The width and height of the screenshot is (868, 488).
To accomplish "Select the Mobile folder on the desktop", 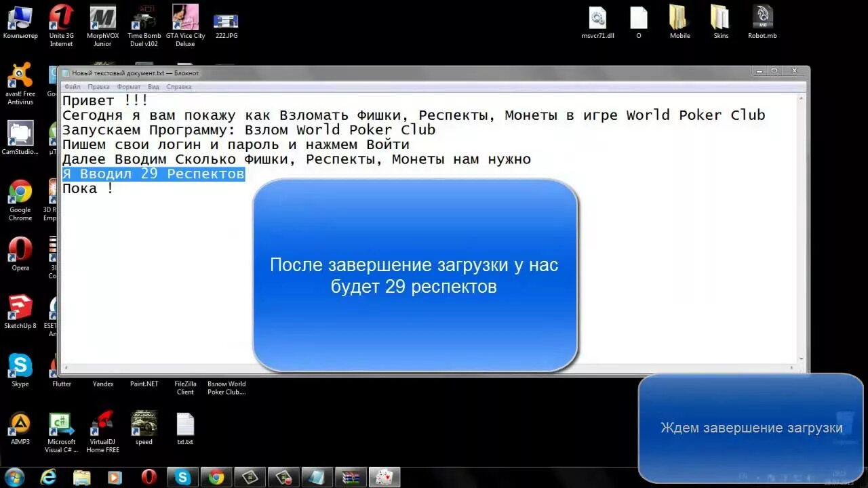I will point(679,22).
